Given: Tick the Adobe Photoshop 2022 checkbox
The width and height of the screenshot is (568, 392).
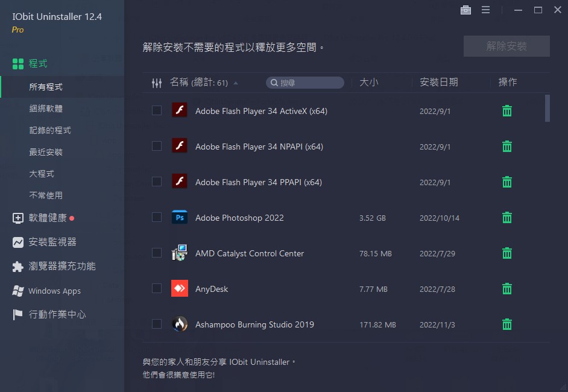Looking at the screenshot, I should pos(157,217).
